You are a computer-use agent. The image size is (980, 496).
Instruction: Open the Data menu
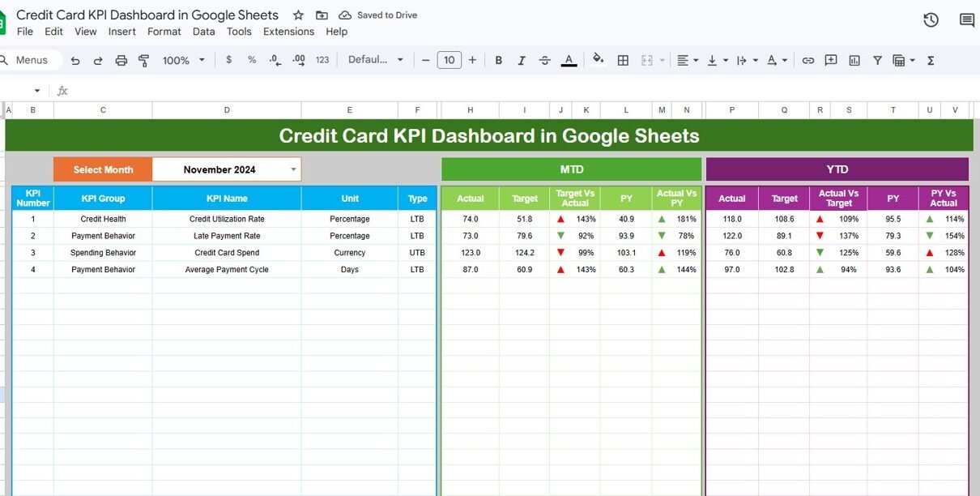204,32
